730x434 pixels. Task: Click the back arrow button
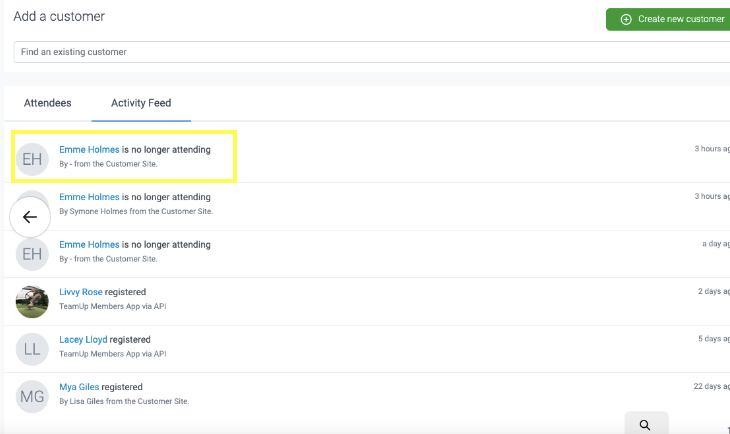click(30, 217)
